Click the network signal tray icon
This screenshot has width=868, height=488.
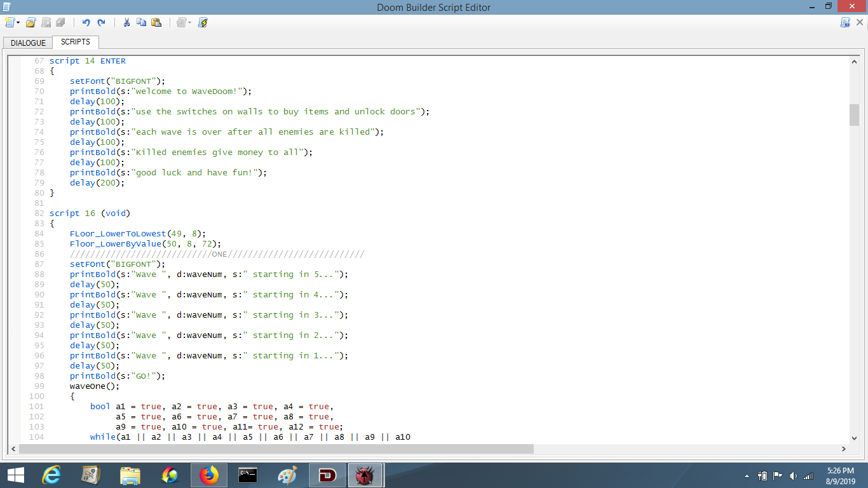(x=808, y=476)
